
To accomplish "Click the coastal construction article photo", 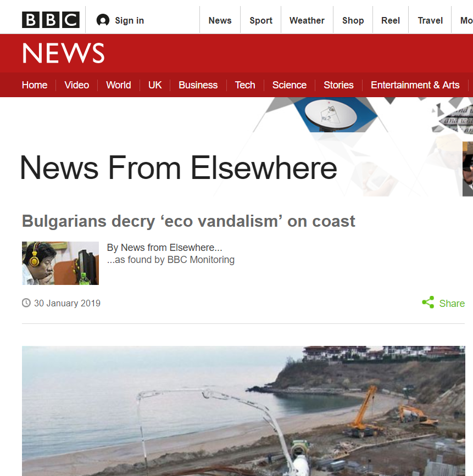I will pos(243,411).
